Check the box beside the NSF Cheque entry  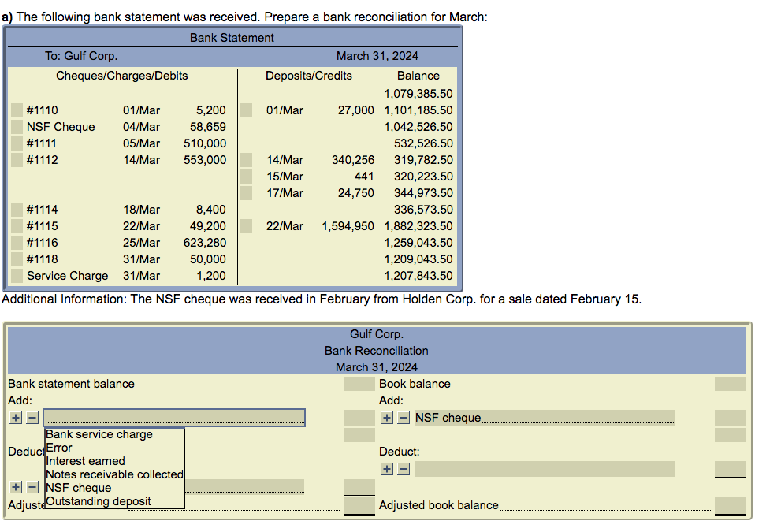click(17, 126)
